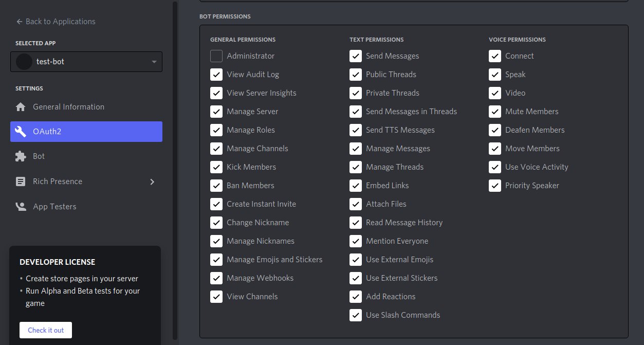Viewport: 644px width, 345px height.
Task: Go to the Bot settings page
Action: (86, 156)
